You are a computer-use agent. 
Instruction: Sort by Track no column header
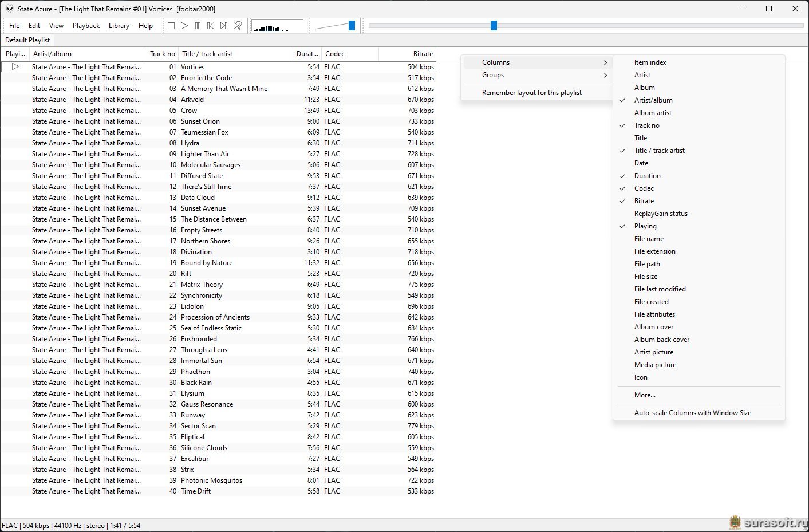point(161,54)
